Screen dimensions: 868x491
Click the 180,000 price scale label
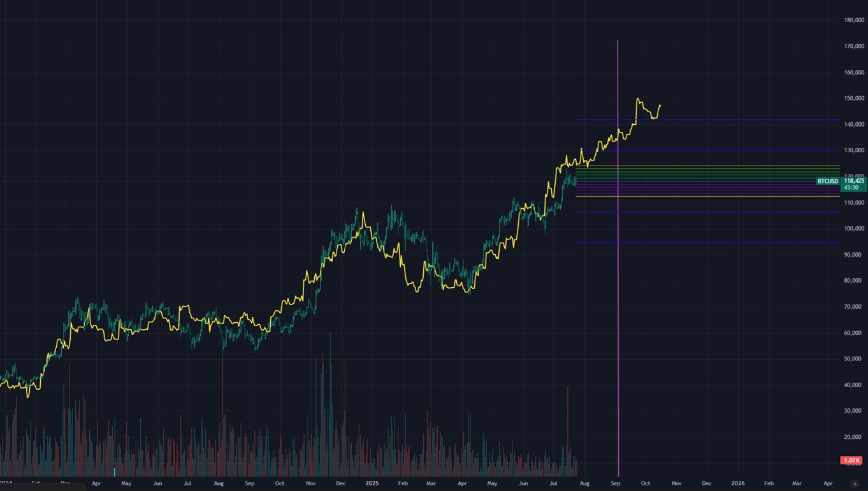[x=854, y=20]
